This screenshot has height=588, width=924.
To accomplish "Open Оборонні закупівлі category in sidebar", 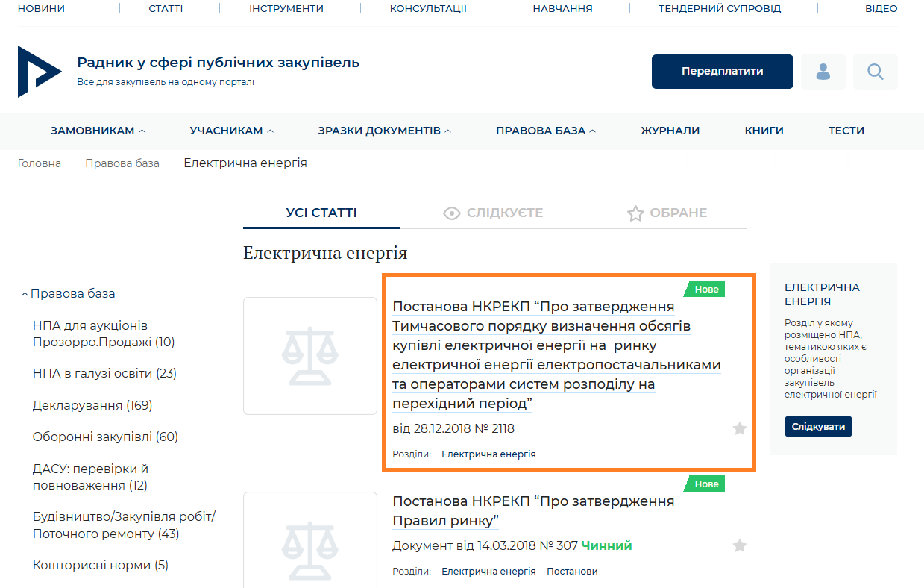I will coord(105,437).
